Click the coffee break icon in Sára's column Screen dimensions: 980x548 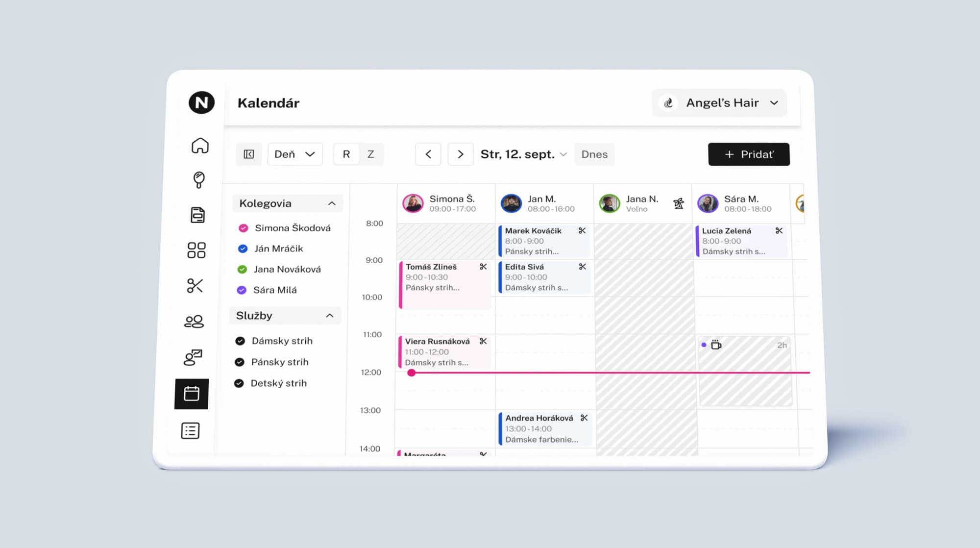(716, 345)
